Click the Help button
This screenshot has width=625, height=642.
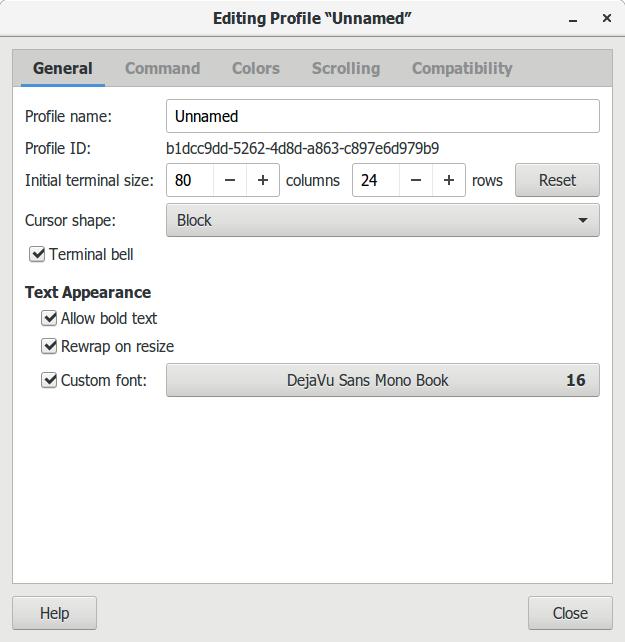click(54, 613)
